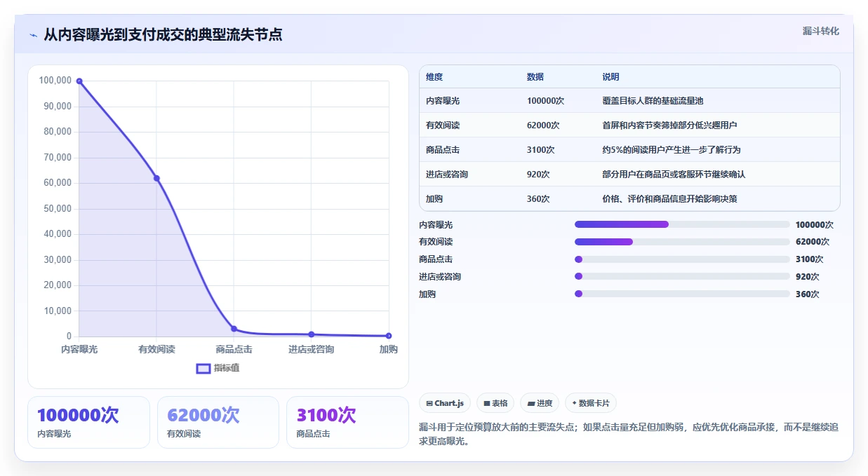Click the y-axis label 50,000

(58, 209)
